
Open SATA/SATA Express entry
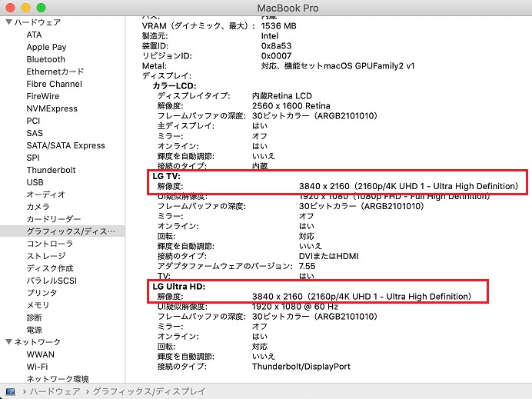coord(66,145)
